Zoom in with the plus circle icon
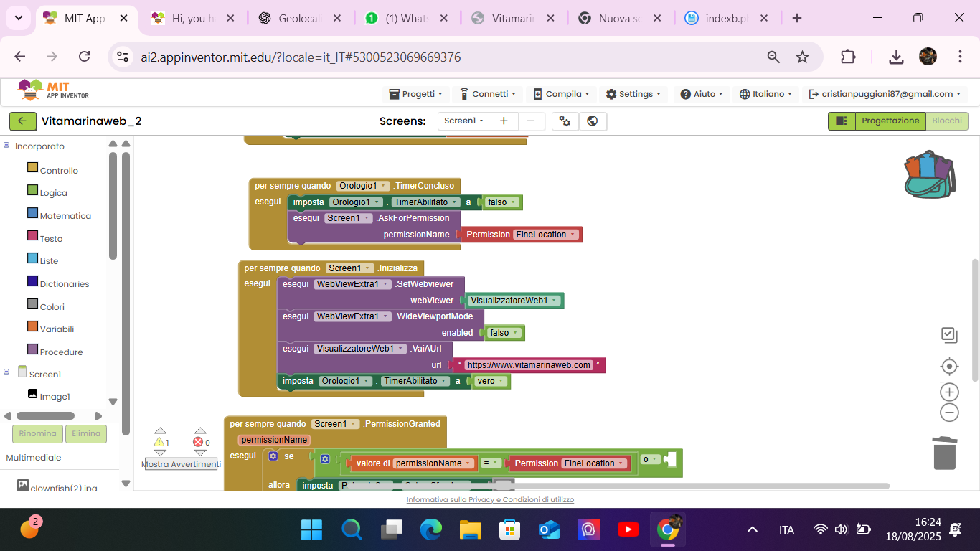The height and width of the screenshot is (551, 980). pyautogui.click(x=949, y=392)
